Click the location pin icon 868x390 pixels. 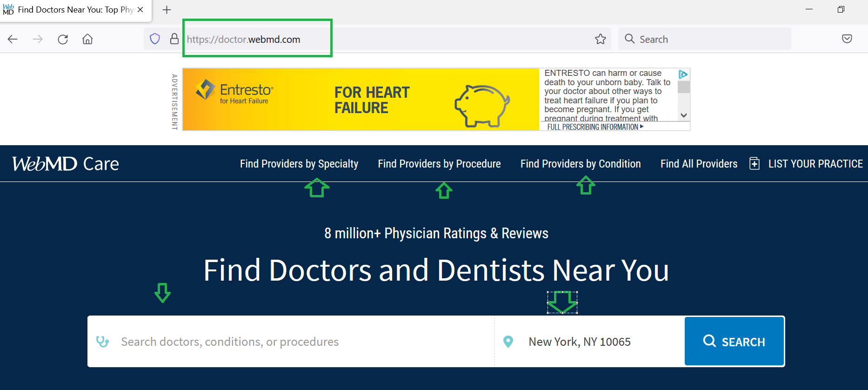click(x=508, y=342)
